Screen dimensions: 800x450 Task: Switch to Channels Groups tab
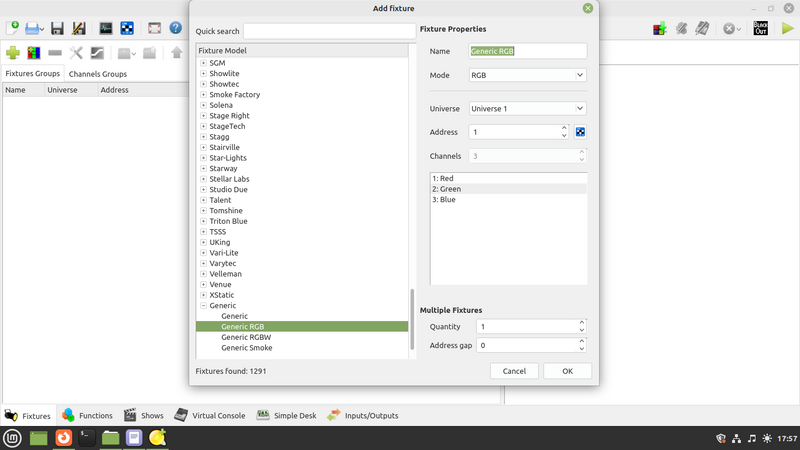98,74
